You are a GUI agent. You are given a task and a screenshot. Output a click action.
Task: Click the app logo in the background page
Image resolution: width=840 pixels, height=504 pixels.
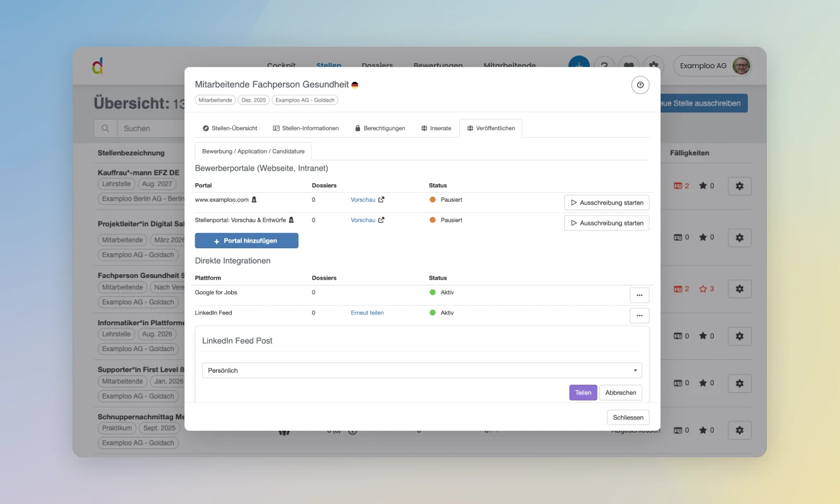(97, 65)
